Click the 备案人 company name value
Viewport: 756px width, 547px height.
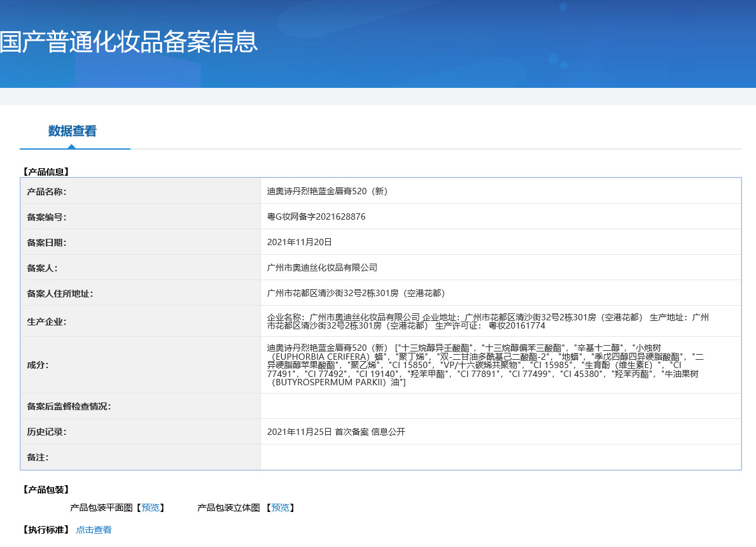[322, 267]
